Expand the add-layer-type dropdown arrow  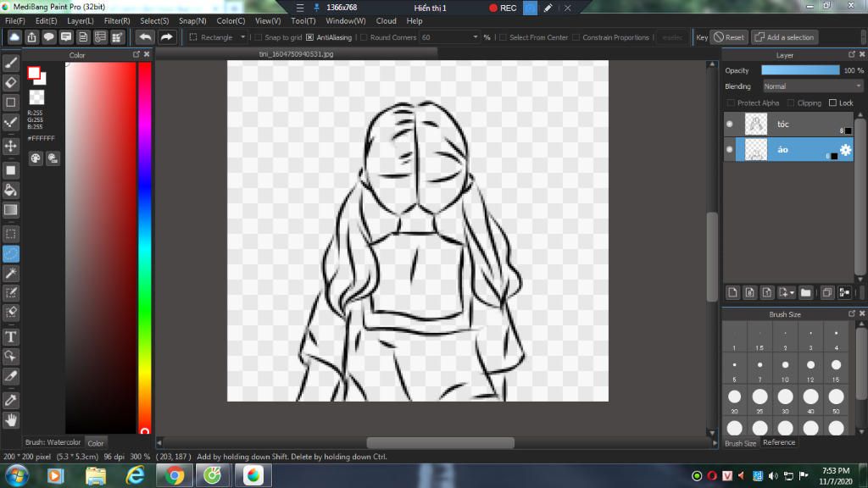tap(793, 292)
